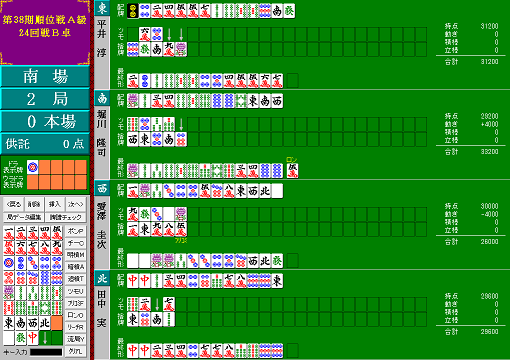510x360 pixels.
Task: Select the 一萬 tile in tile palette
Action: click(9, 233)
